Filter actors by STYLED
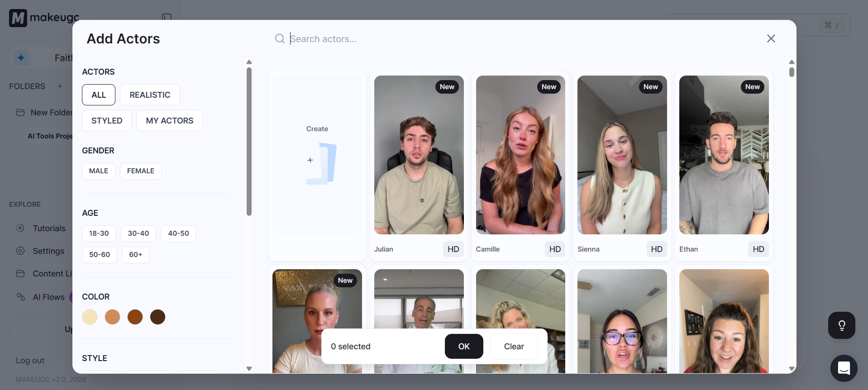This screenshot has width=868, height=390. 107,120
